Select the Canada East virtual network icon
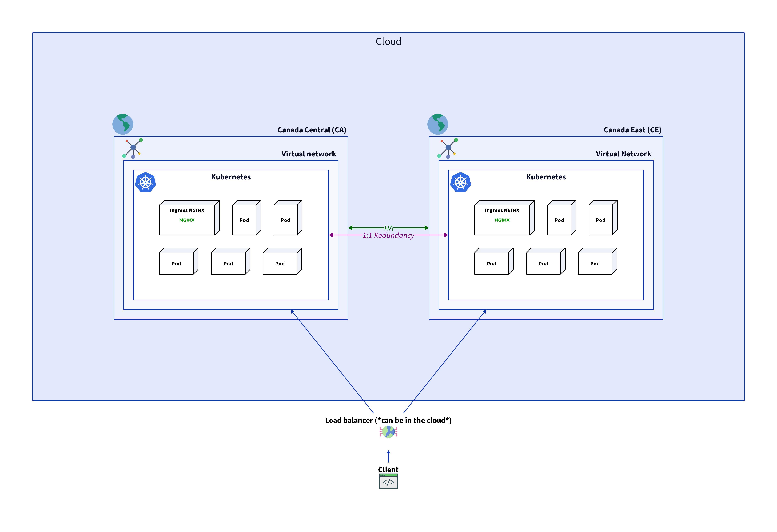The image size is (777, 532). (x=448, y=148)
